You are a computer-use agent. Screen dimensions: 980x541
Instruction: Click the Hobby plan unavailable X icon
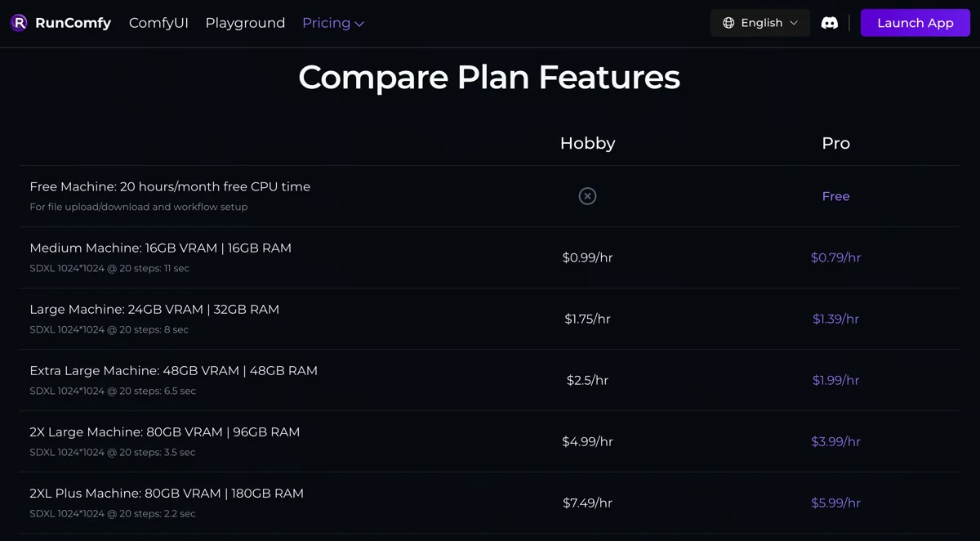(587, 196)
